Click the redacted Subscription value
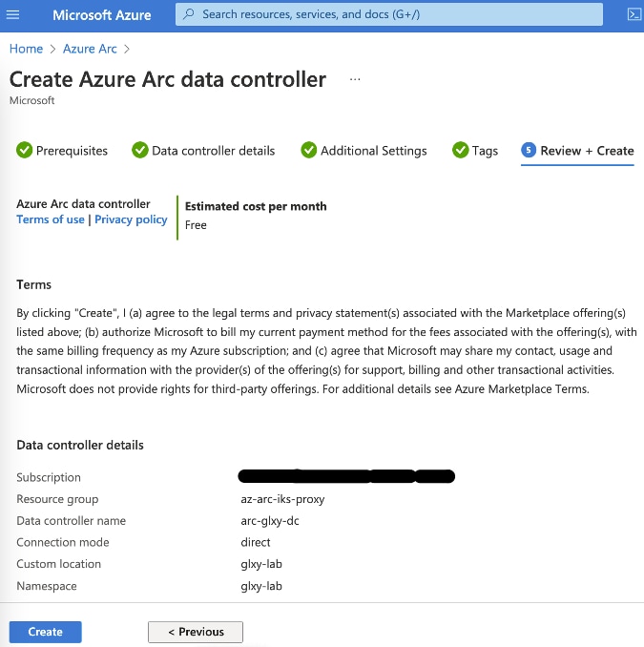 point(346,476)
